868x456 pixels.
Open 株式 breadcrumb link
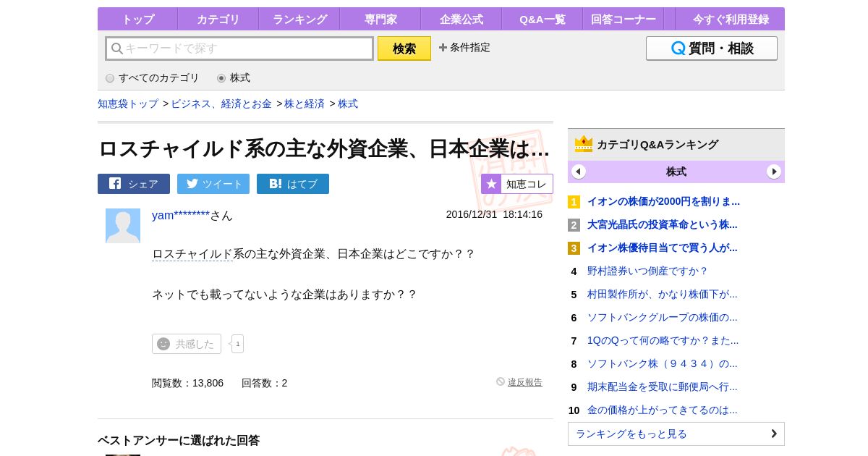348,104
